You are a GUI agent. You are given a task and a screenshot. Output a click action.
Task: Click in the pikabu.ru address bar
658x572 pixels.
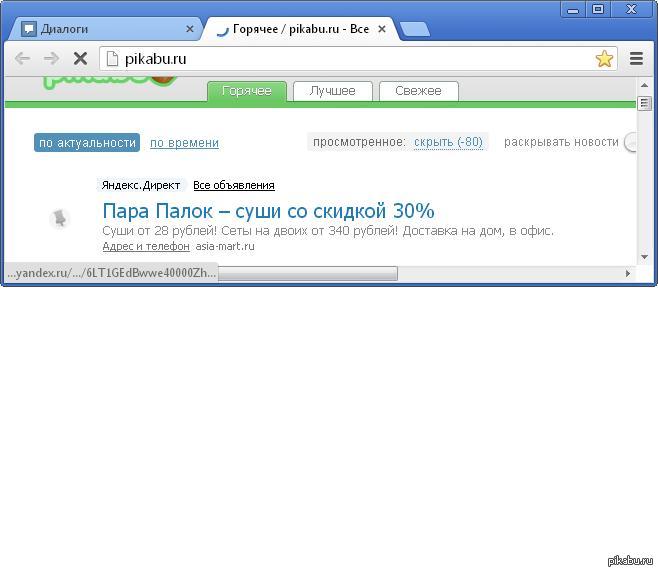pos(350,59)
